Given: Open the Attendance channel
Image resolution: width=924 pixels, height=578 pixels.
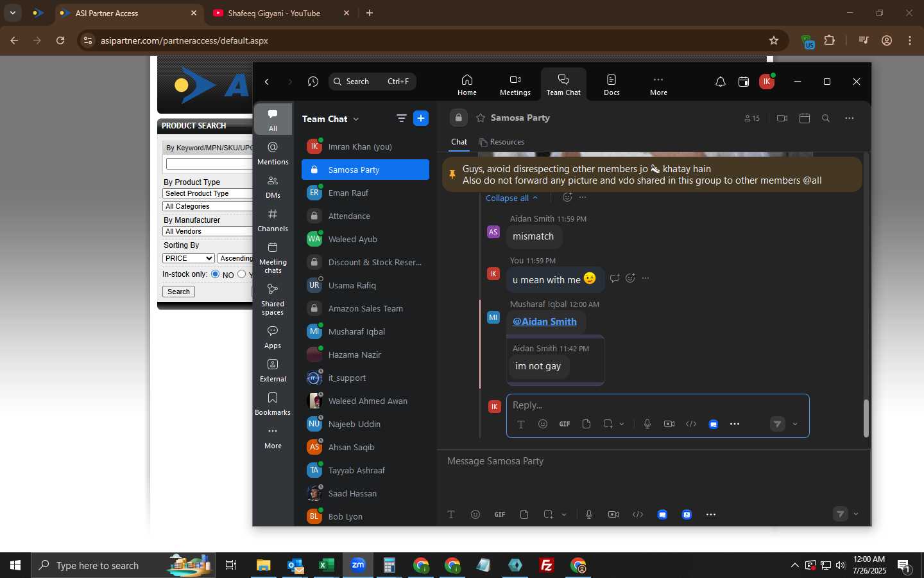Looking at the screenshot, I should click(x=365, y=216).
